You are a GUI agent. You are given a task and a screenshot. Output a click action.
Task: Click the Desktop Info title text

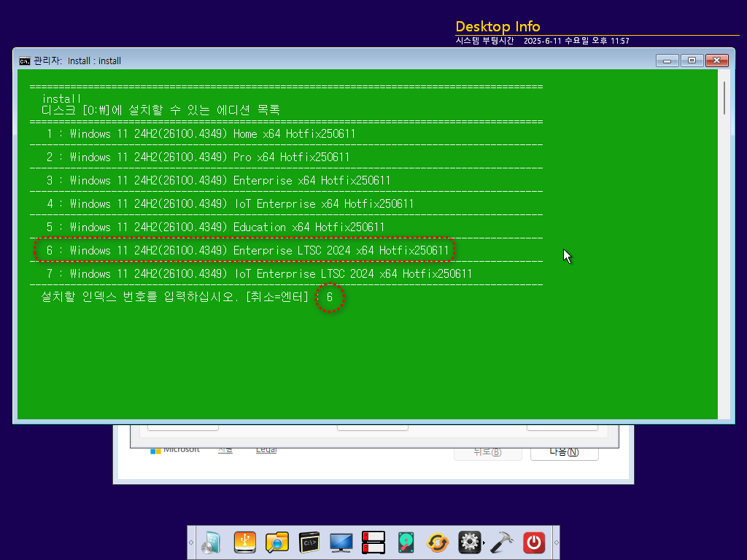tap(498, 26)
